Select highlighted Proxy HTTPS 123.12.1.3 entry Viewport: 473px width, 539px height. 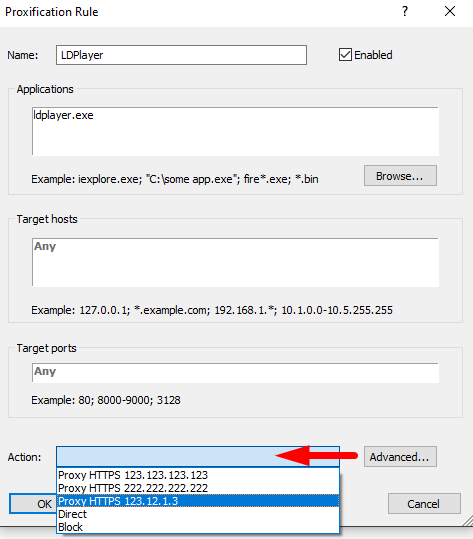pos(198,501)
